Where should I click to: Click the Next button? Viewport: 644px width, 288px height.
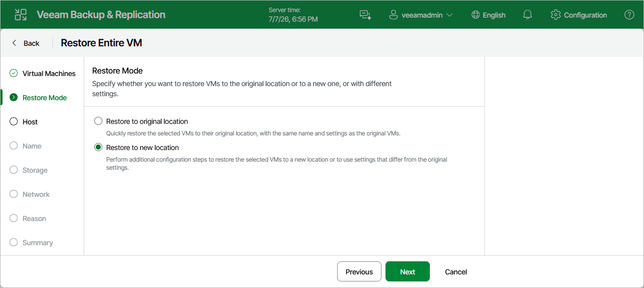[408, 271]
